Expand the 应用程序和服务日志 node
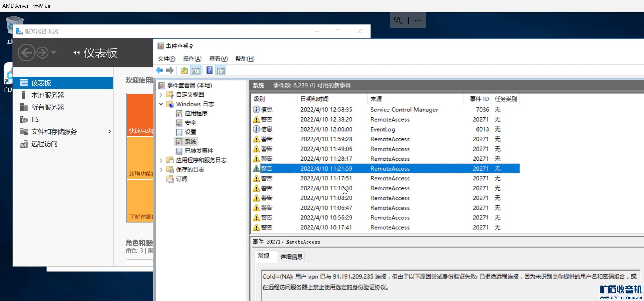This screenshot has height=301, width=644. pyautogui.click(x=161, y=160)
